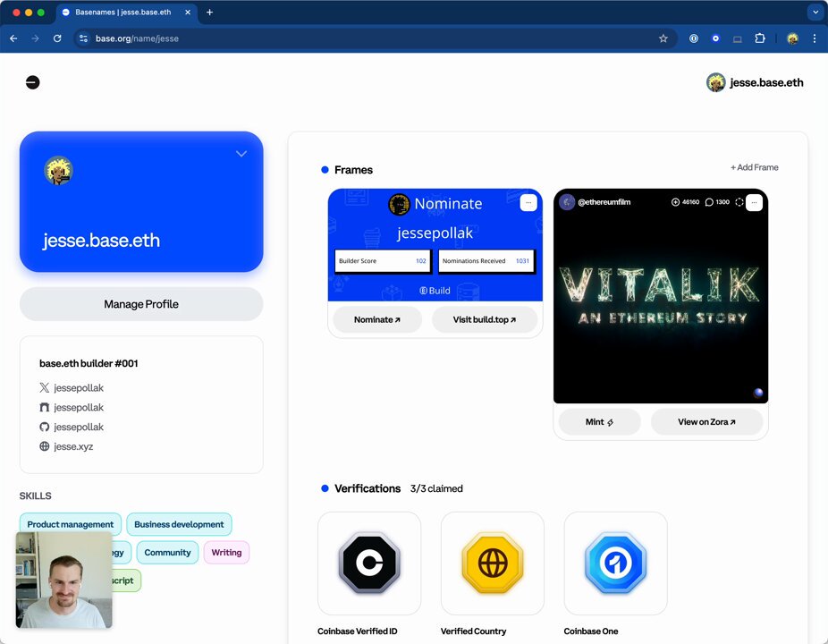Click the Builder Score box
828x644 pixels.
pos(383,261)
